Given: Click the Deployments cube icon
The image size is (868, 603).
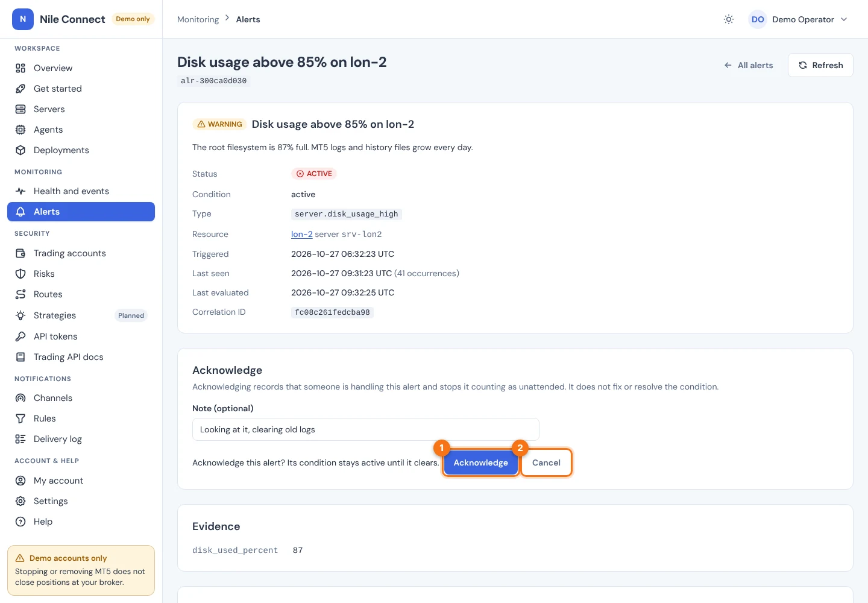Looking at the screenshot, I should coord(20,150).
